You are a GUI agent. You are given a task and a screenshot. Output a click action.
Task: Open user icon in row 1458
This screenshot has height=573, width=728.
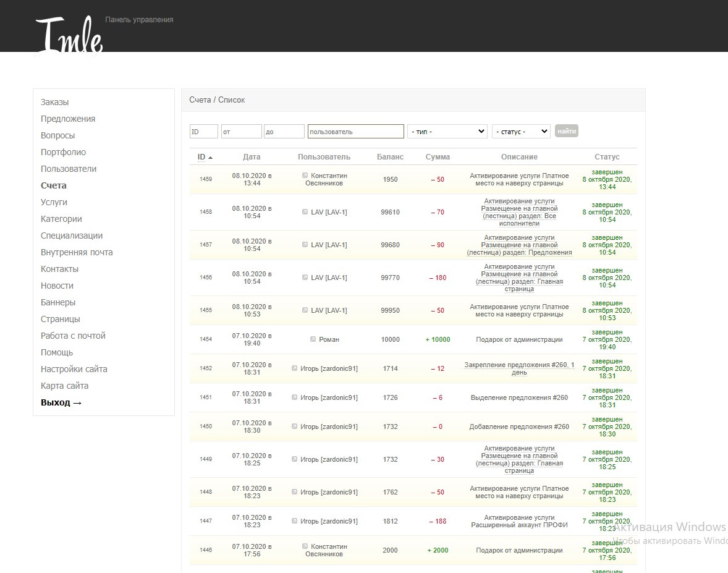[305, 212]
